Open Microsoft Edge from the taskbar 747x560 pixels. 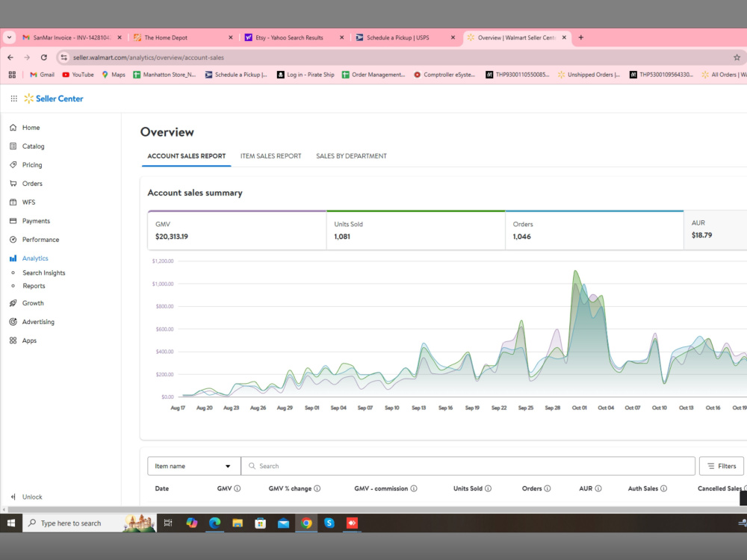[214, 523]
